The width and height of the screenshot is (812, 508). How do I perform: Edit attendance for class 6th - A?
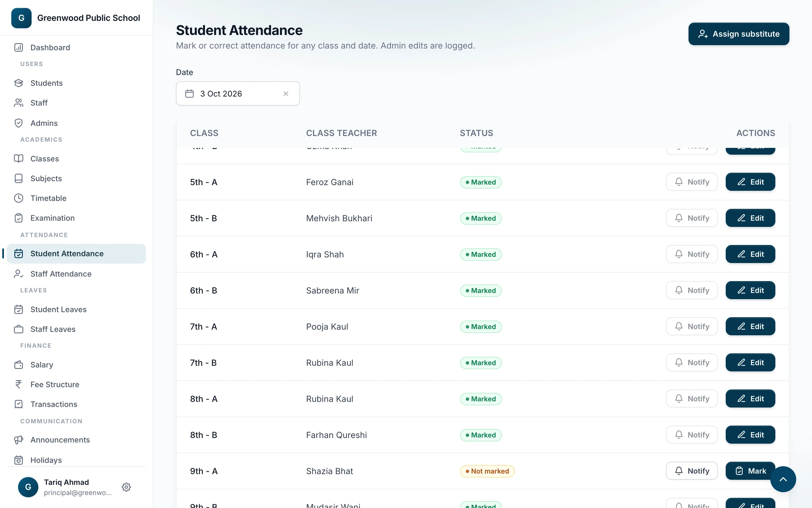click(x=750, y=254)
